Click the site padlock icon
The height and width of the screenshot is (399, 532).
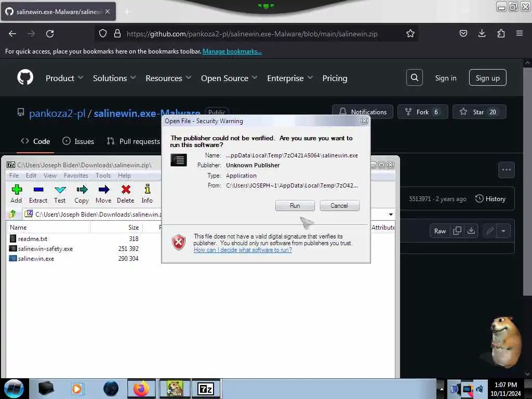pyautogui.click(x=117, y=34)
